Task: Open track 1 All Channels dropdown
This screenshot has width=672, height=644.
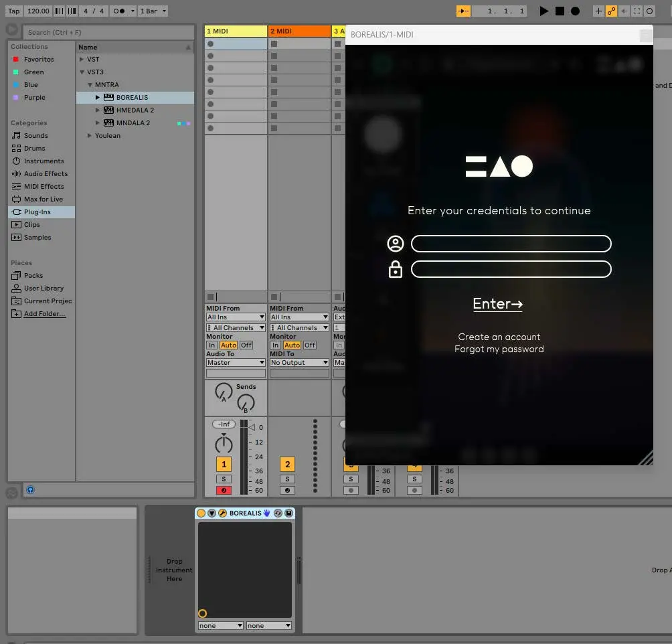Action: pos(236,328)
